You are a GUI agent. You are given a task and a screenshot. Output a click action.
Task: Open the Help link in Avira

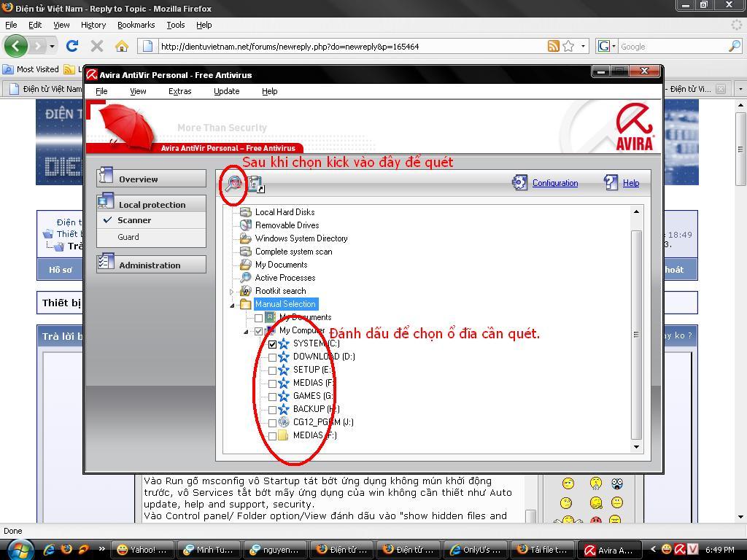click(631, 183)
